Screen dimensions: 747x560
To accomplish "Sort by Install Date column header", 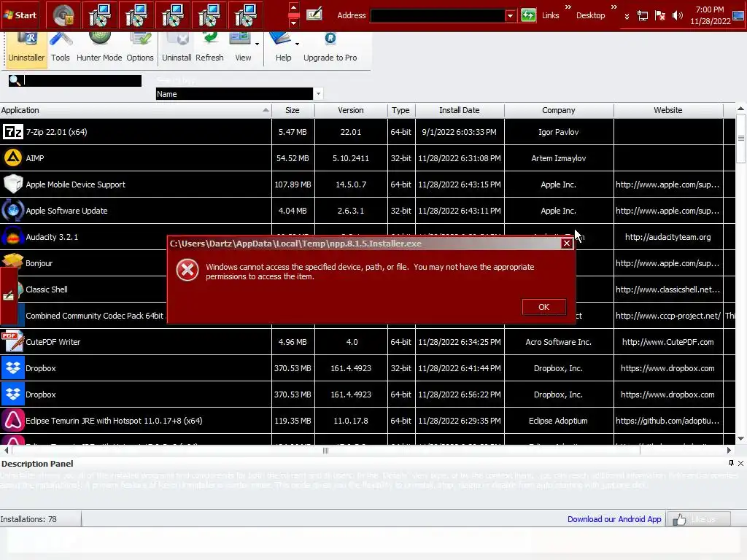I will click(460, 110).
